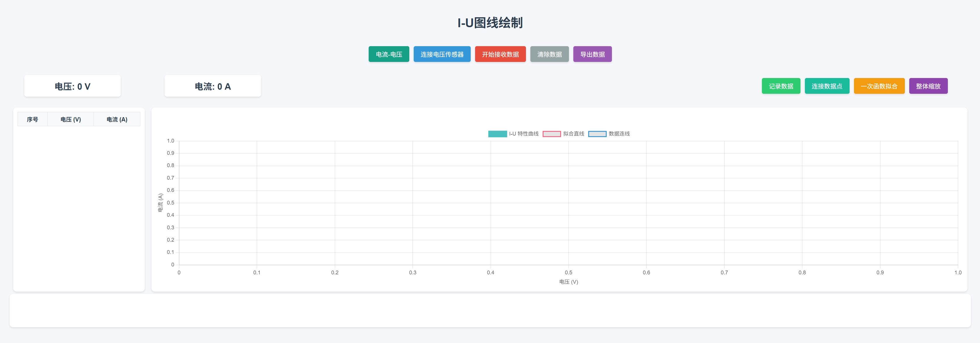Click 连接数据点 button
Viewport: 980px width, 343px height.
pos(827,86)
